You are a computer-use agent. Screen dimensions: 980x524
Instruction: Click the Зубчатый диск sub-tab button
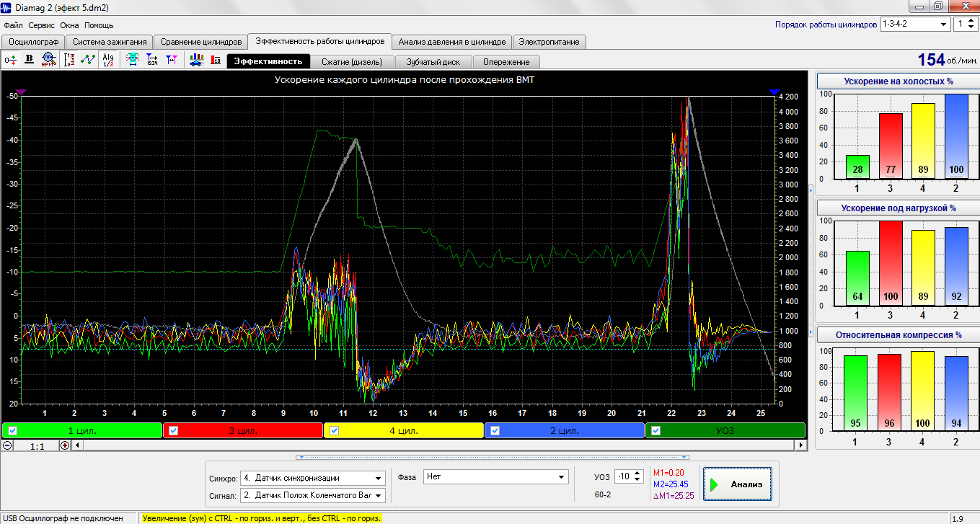coord(433,61)
